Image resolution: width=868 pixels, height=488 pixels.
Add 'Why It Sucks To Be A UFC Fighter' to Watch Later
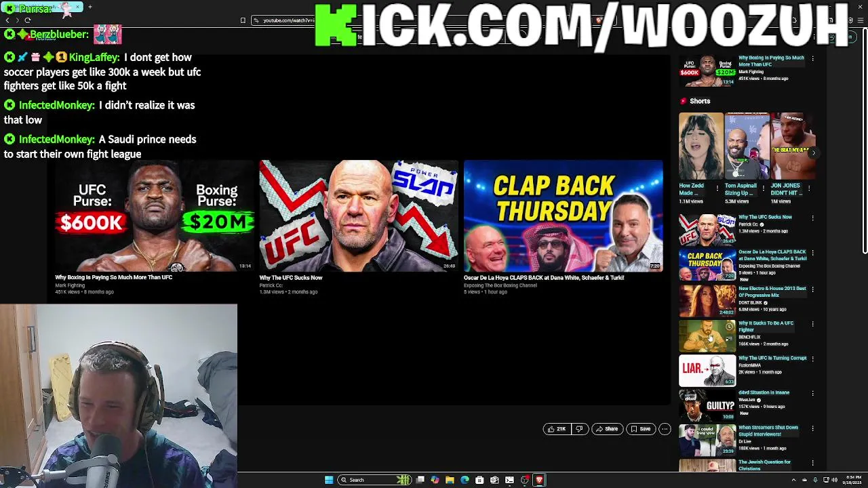coord(729,327)
